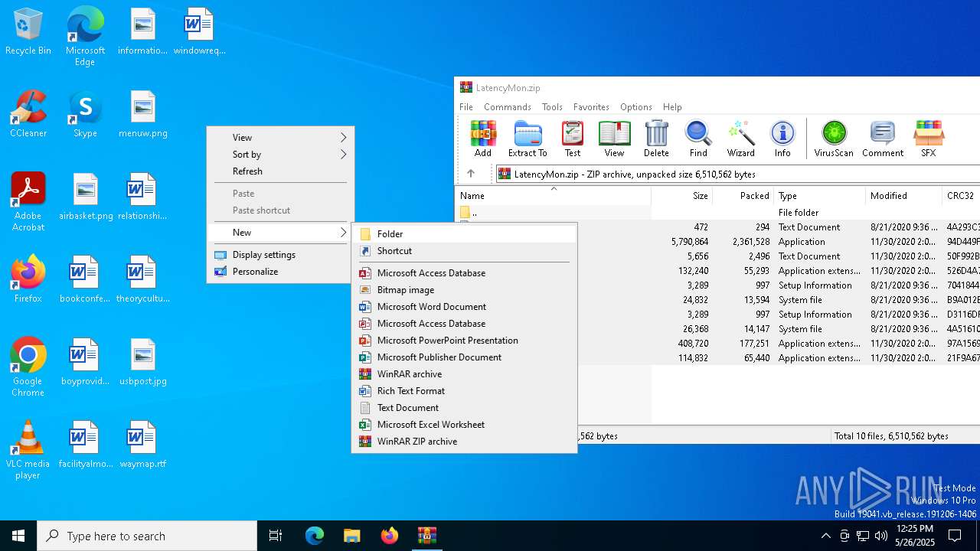Select the Skype desktop shortcut
The width and height of the screenshot is (980, 551).
pos(85,115)
